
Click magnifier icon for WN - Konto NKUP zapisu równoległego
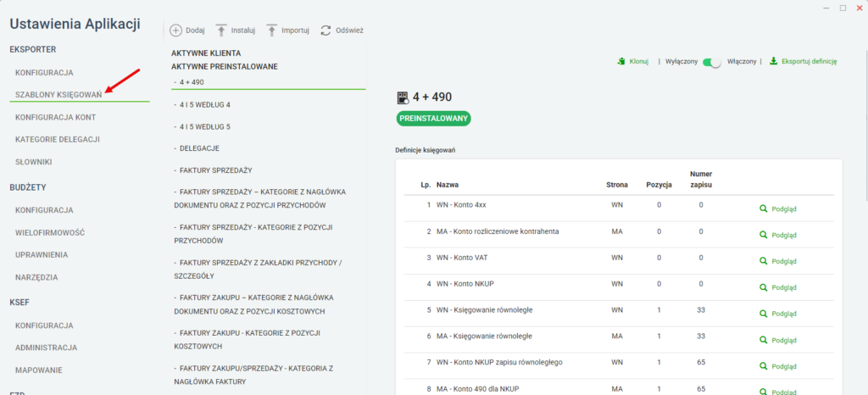tap(764, 366)
